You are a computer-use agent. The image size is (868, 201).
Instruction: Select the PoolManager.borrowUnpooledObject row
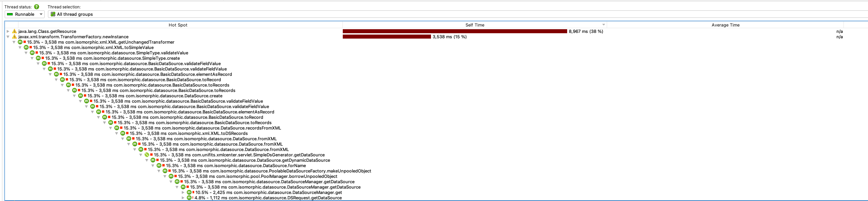tap(258, 177)
